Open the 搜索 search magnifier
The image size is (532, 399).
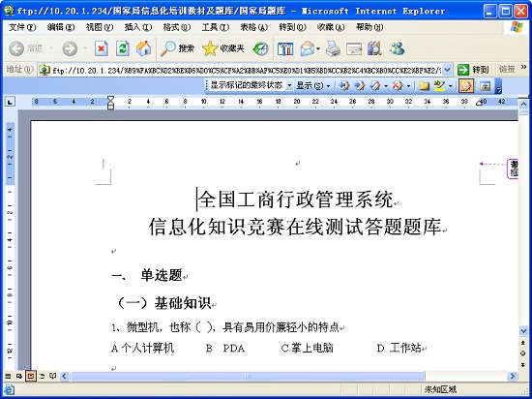177,48
